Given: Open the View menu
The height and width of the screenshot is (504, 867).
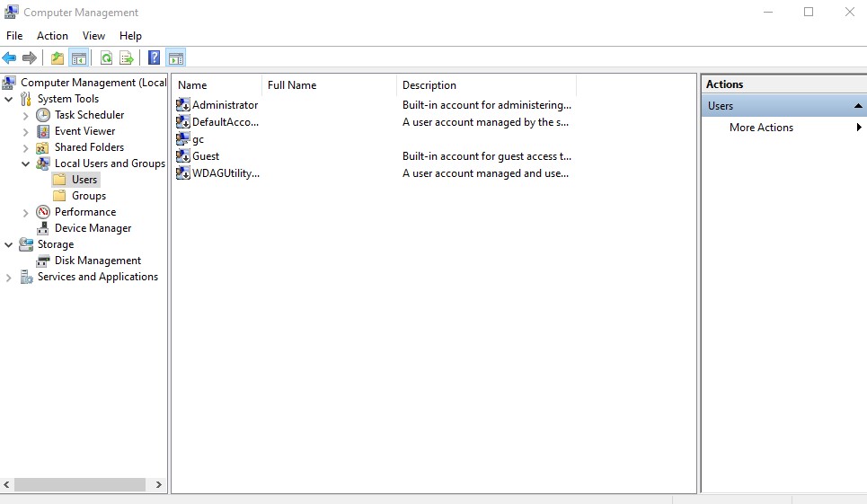Looking at the screenshot, I should pos(94,36).
